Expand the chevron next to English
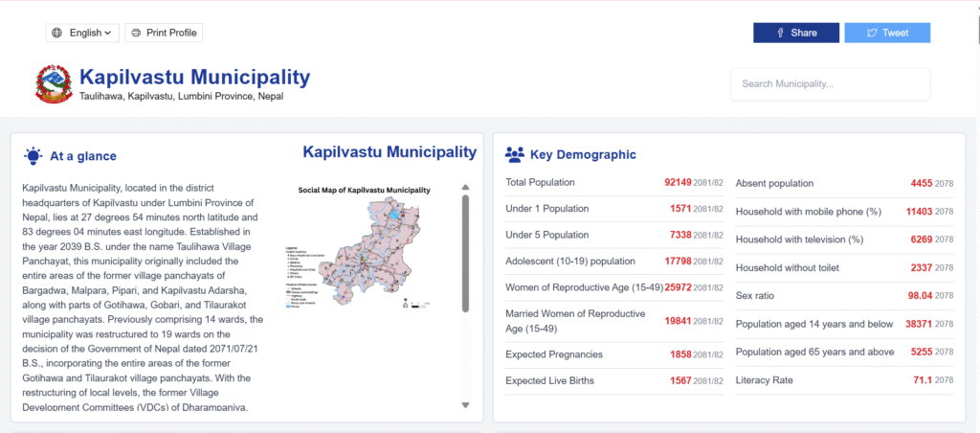The width and height of the screenshot is (980, 433). (108, 33)
